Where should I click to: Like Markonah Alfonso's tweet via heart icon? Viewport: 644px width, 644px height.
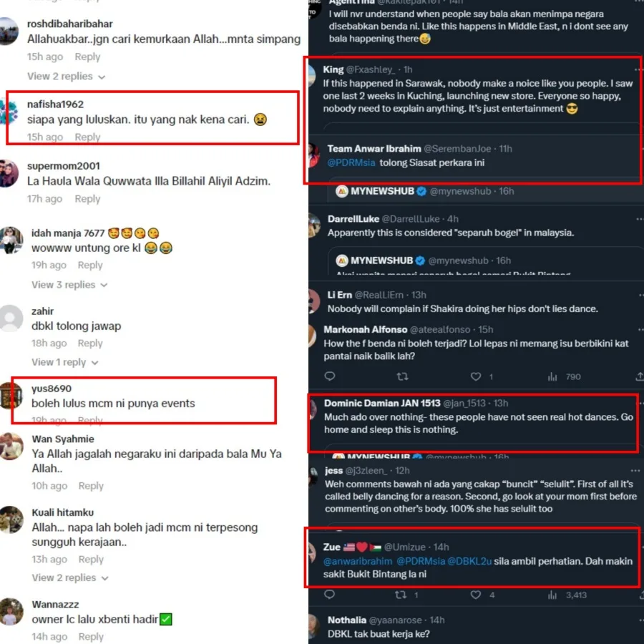[x=476, y=376]
